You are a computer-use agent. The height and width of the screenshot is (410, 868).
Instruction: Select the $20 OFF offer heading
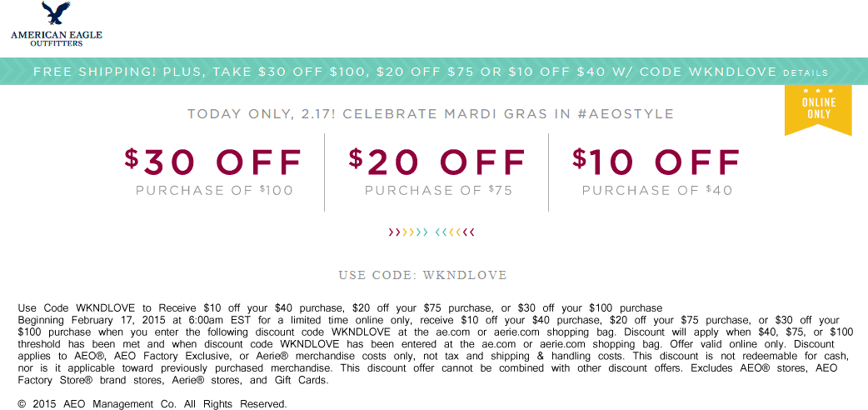click(437, 162)
